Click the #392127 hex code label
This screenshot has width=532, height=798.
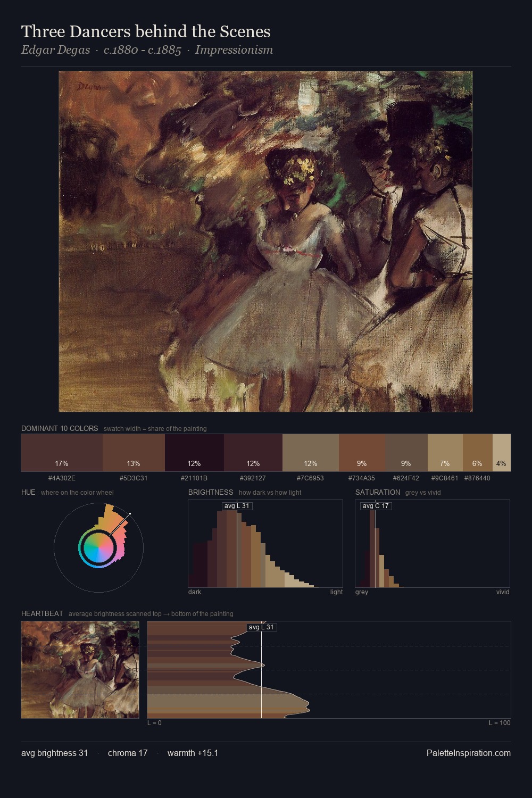point(253,478)
